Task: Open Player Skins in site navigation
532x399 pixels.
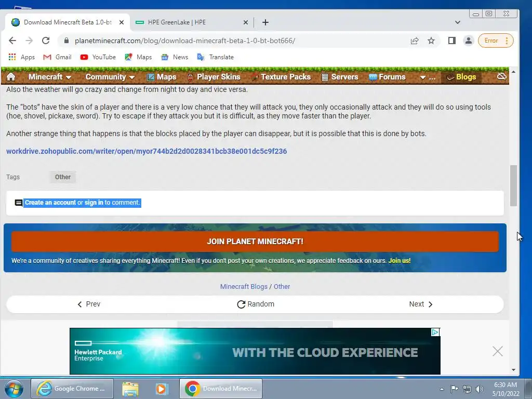Action: (x=214, y=77)
